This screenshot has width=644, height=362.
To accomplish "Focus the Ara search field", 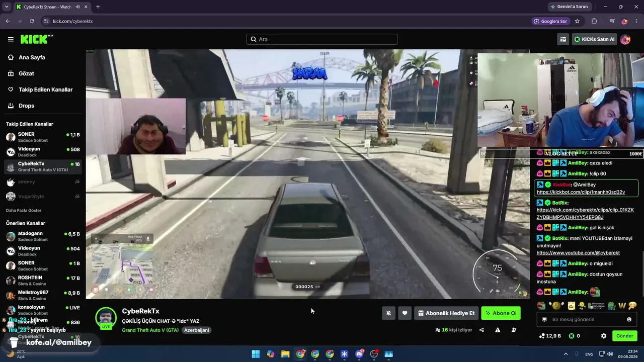I will pyautogui.click(x=322, y=39).
